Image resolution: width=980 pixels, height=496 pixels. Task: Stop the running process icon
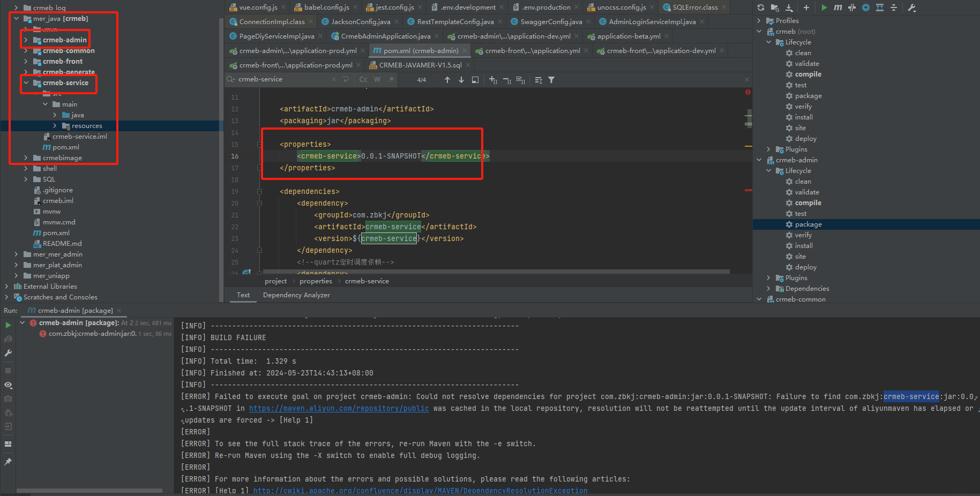click(8, 371)
